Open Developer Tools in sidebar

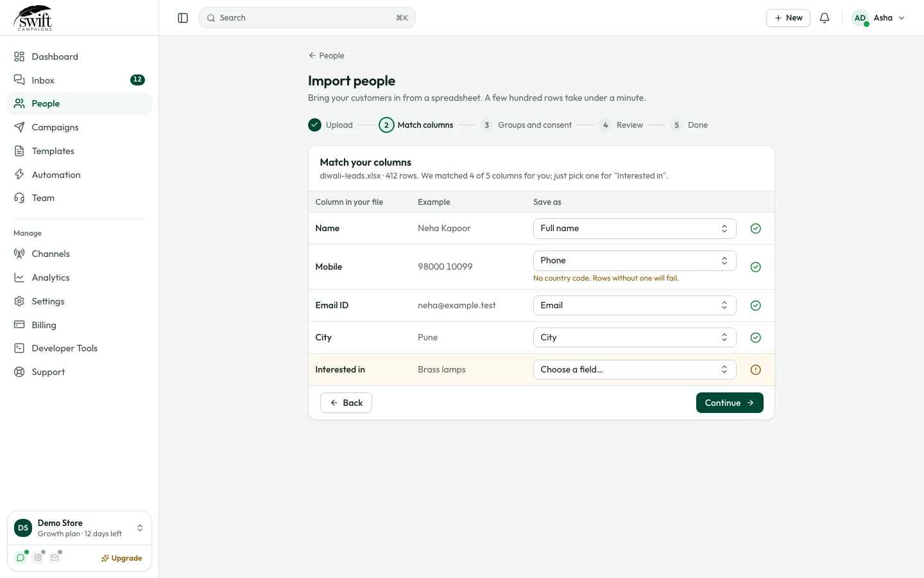pyautogui.click(x=80, y=348)
